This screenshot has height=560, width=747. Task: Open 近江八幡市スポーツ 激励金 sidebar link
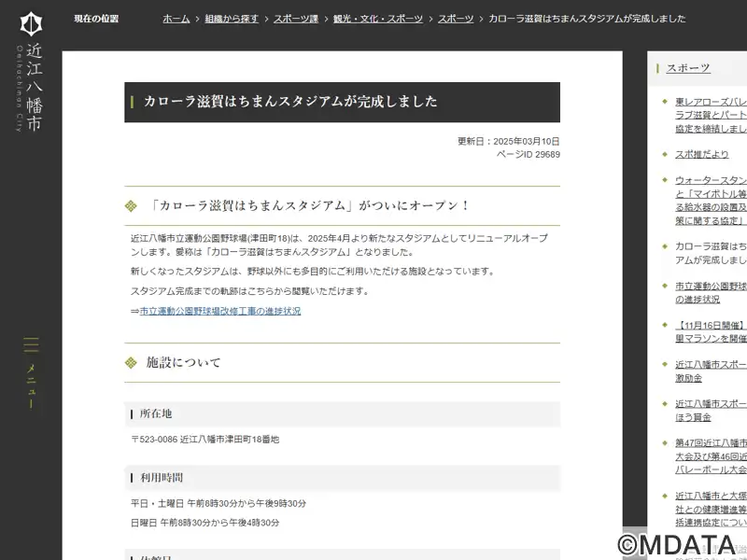(711, 371)
